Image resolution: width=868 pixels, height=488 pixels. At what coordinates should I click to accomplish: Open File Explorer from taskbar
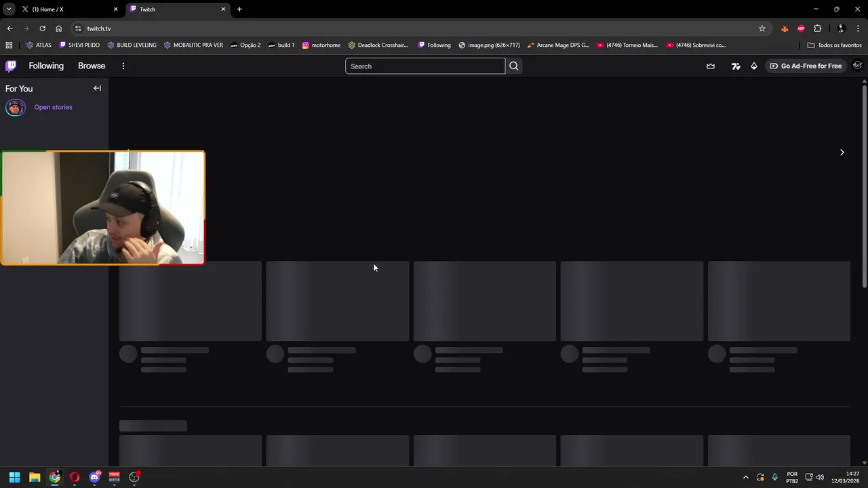click(x=35, y=477)
